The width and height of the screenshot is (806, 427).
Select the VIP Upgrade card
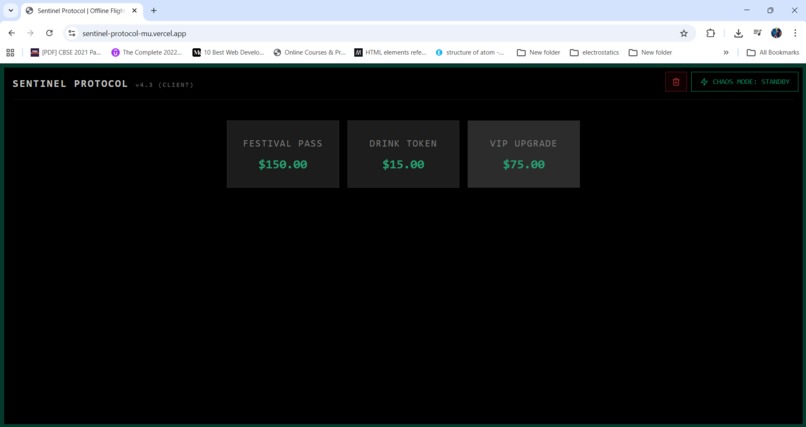coord(523,154)
